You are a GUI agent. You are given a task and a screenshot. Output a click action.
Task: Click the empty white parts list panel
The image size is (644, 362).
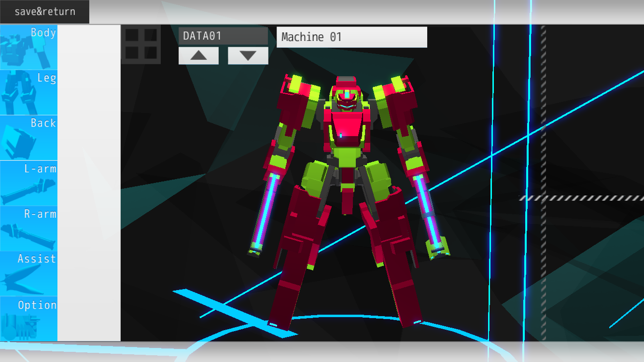(x=89, y=183)
